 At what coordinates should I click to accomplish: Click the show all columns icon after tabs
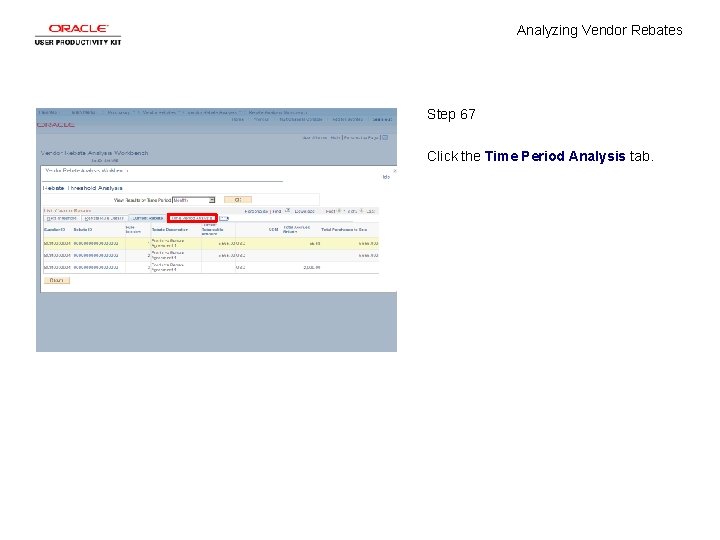(224, 218)
